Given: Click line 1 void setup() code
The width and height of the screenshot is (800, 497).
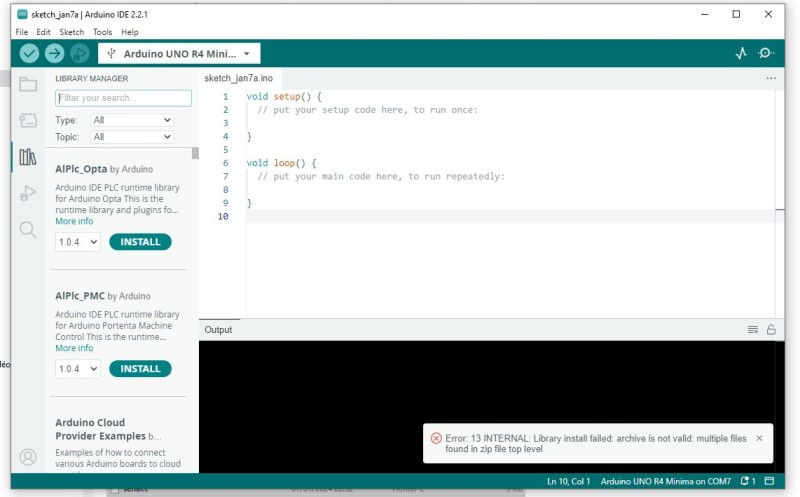Looking at the screenshot, I should click(284, 96).
